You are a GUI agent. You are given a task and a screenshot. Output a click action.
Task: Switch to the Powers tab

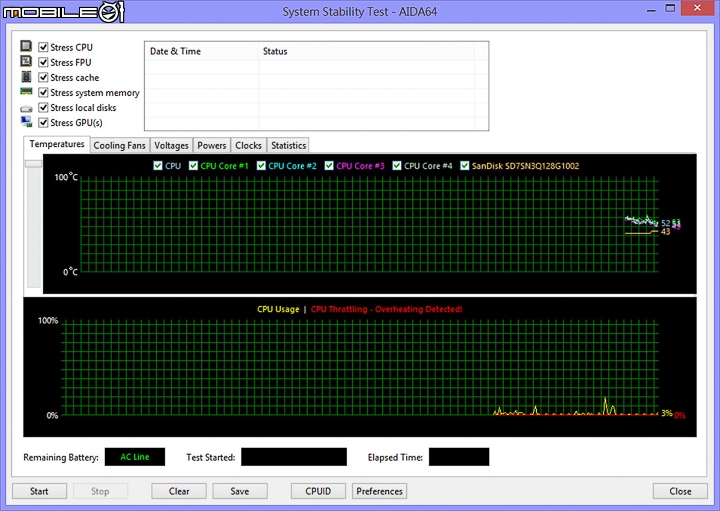[x=212, y=146]
